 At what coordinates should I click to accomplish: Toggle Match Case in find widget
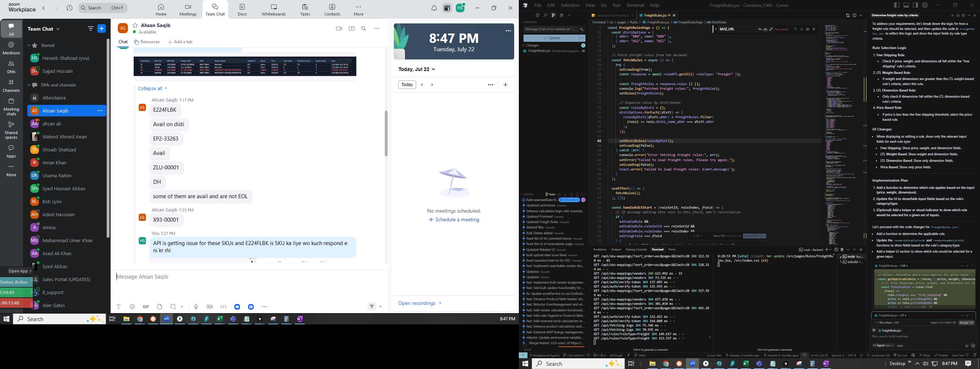click(x=760, y=29)
